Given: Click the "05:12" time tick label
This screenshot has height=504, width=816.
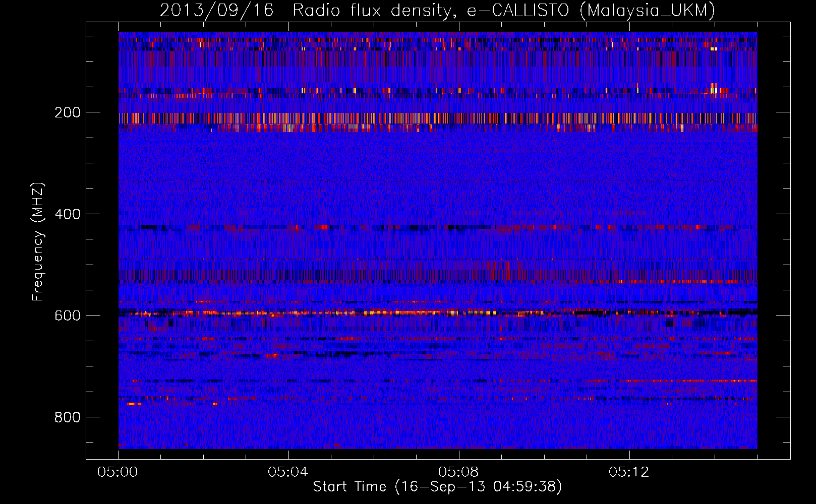Looking at the screenshot, I should 629,472.
